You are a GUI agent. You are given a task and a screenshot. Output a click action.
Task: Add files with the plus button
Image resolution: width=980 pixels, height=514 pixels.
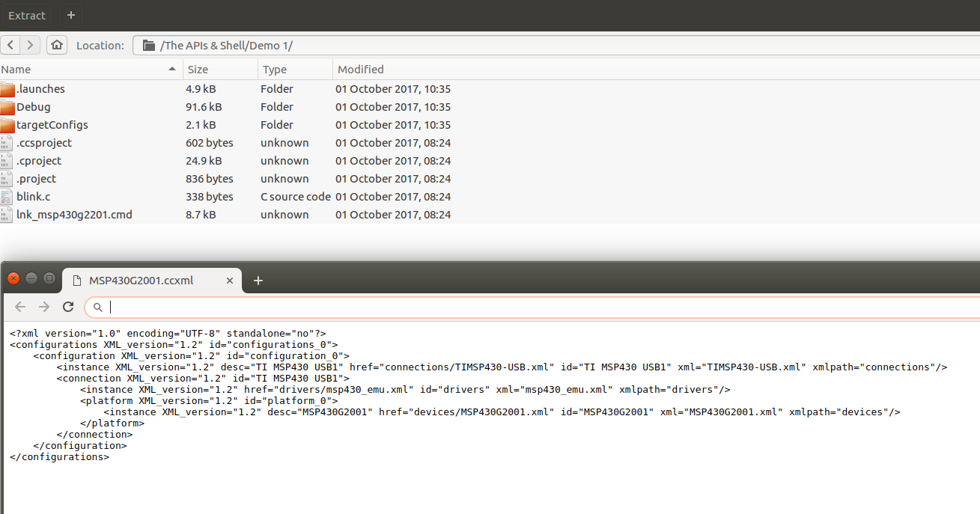click(70, 15)
